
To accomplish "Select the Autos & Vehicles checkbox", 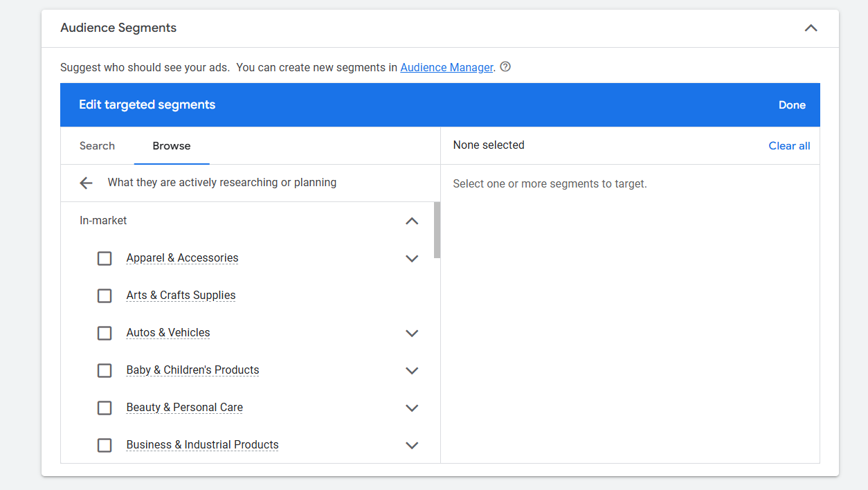I will [105, 333].
